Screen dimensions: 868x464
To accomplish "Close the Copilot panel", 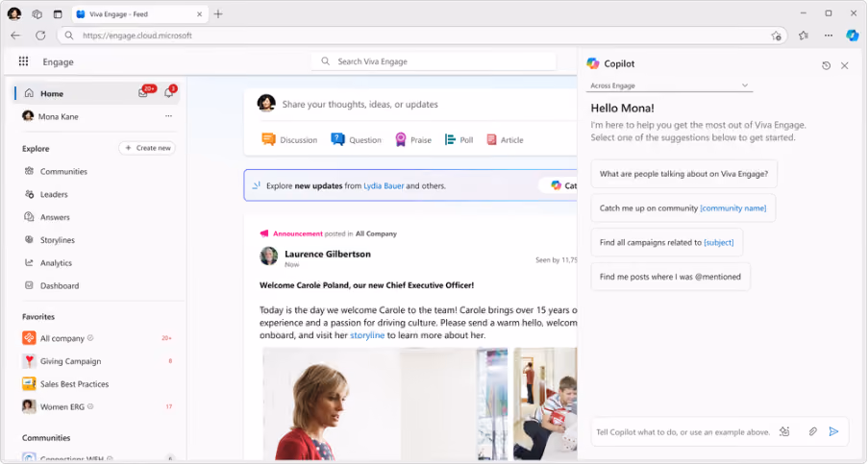I will (x=844, y=66).
